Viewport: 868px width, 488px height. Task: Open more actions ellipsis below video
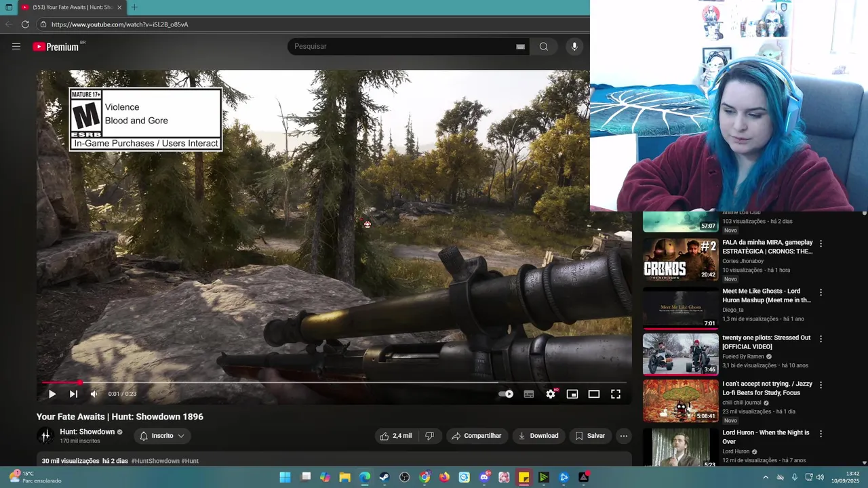click(x=624, y=436)
